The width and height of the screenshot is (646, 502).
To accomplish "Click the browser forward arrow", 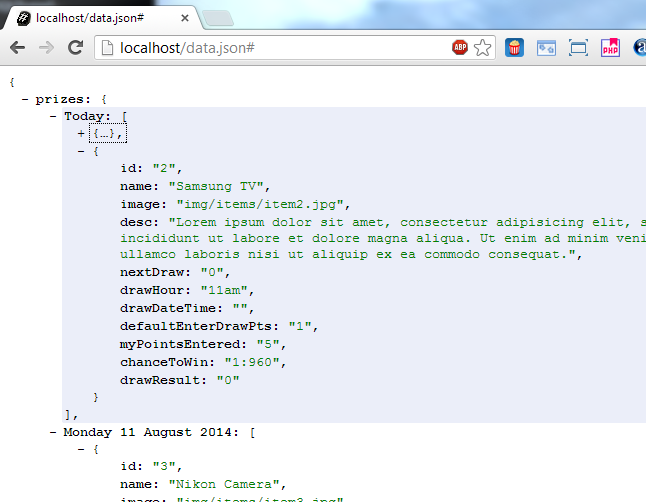I will coord(46,47).
